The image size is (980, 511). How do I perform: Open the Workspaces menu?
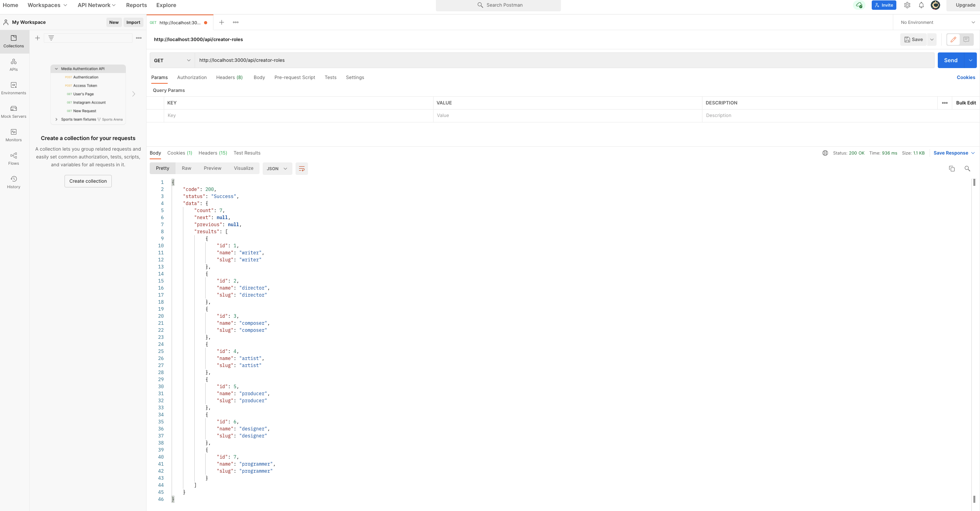coord(47,5)
